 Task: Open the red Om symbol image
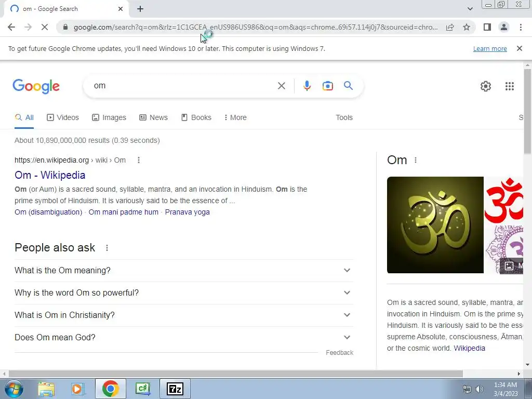pos(504,200)
